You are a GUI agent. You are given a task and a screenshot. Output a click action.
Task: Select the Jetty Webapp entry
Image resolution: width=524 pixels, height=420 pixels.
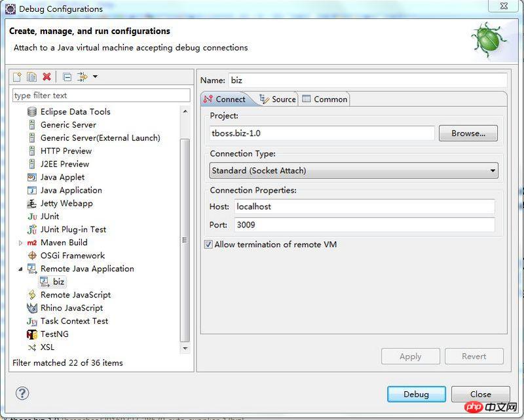[66, 203]
